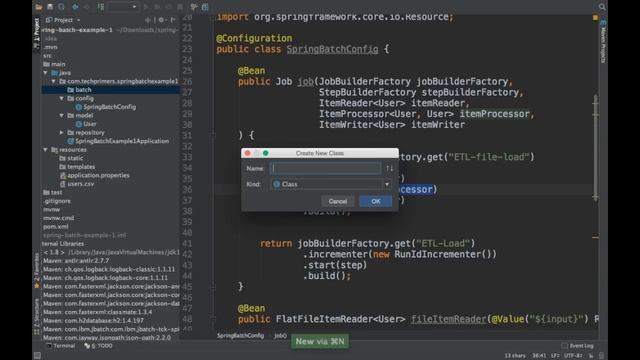Click the Favorites star icon
The height and width of the screenshot is (360, 640).
[37, 286]
